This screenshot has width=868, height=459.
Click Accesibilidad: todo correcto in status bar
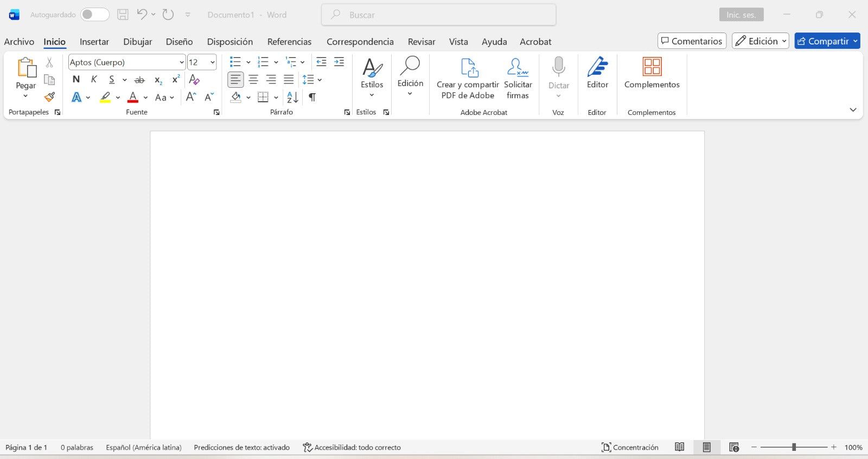point(352,447)
